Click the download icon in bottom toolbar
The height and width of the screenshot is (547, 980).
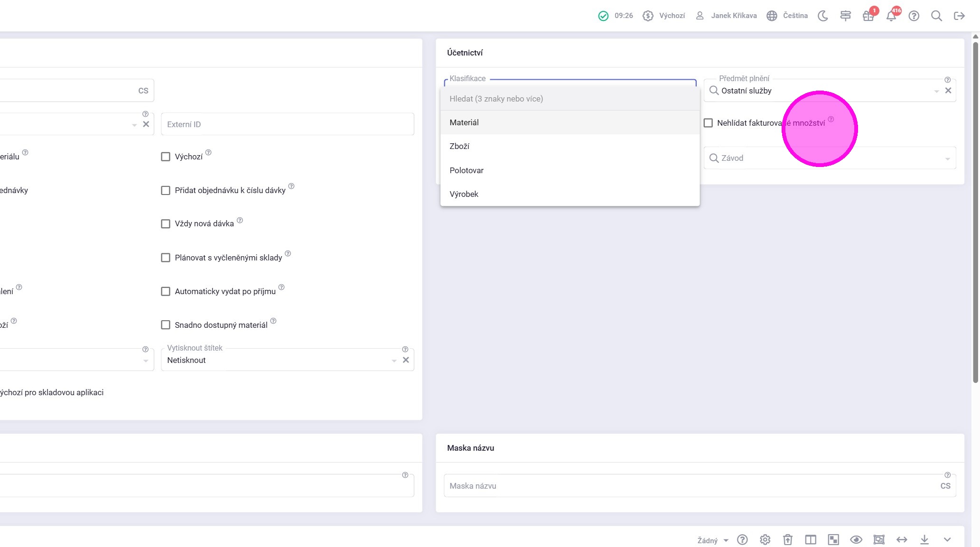(924, 539)
